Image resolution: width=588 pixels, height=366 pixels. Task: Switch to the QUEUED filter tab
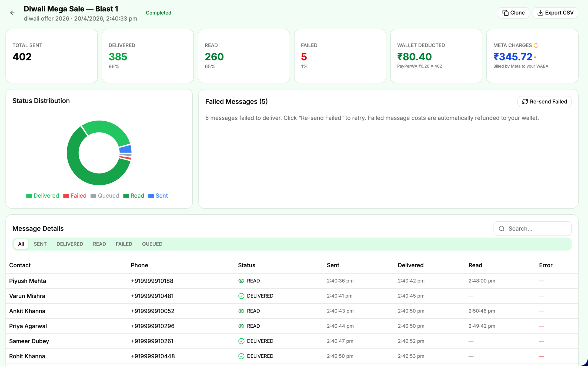[x=152, y=244]
